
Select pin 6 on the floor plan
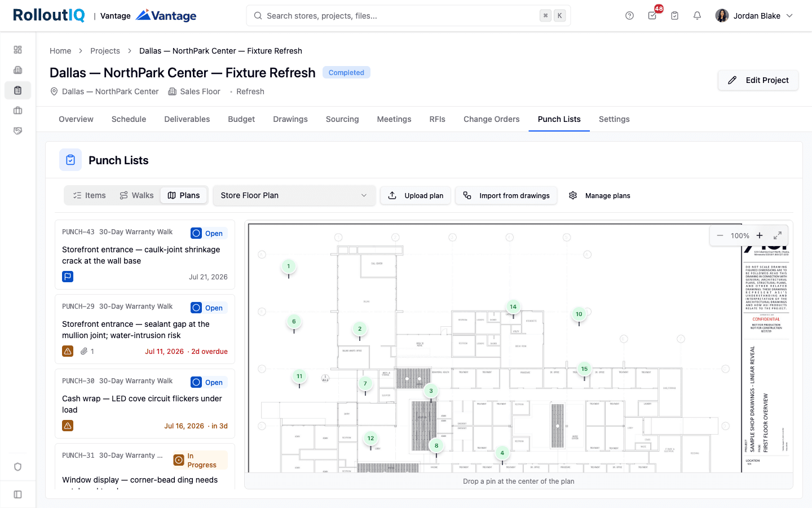tap(294, 322)
